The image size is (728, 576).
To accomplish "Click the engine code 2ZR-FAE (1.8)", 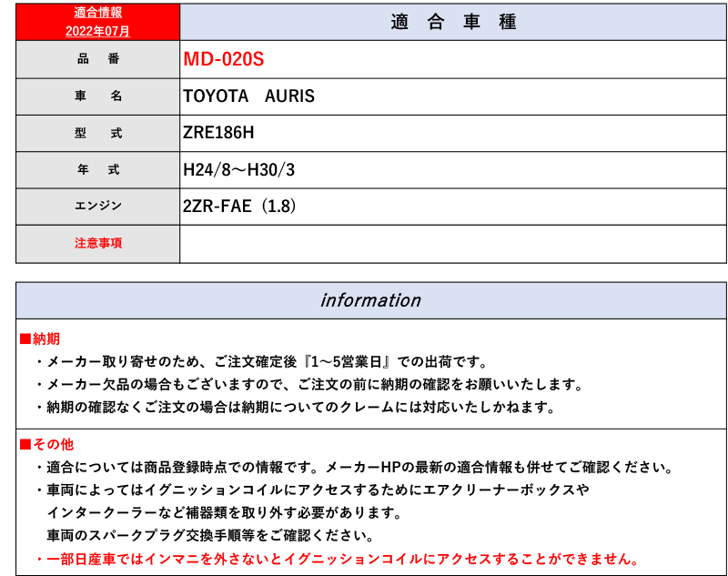I will click(x=242, y=207).
